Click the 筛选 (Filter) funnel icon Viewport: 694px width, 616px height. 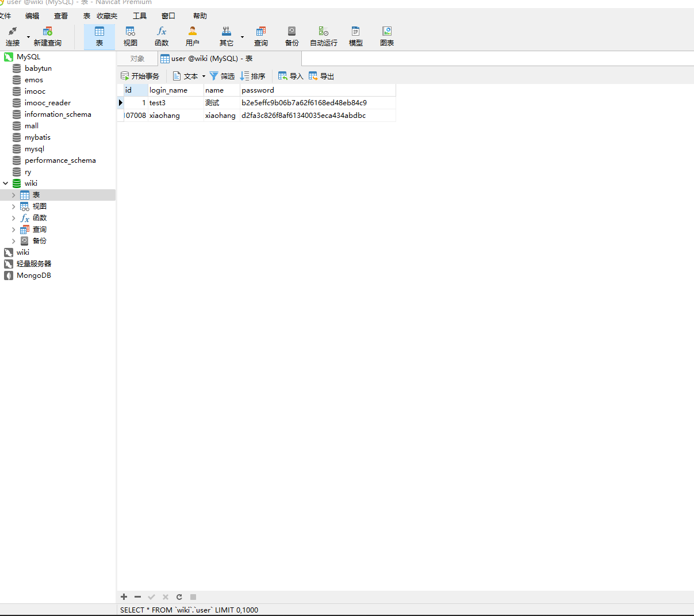point(214,76)
